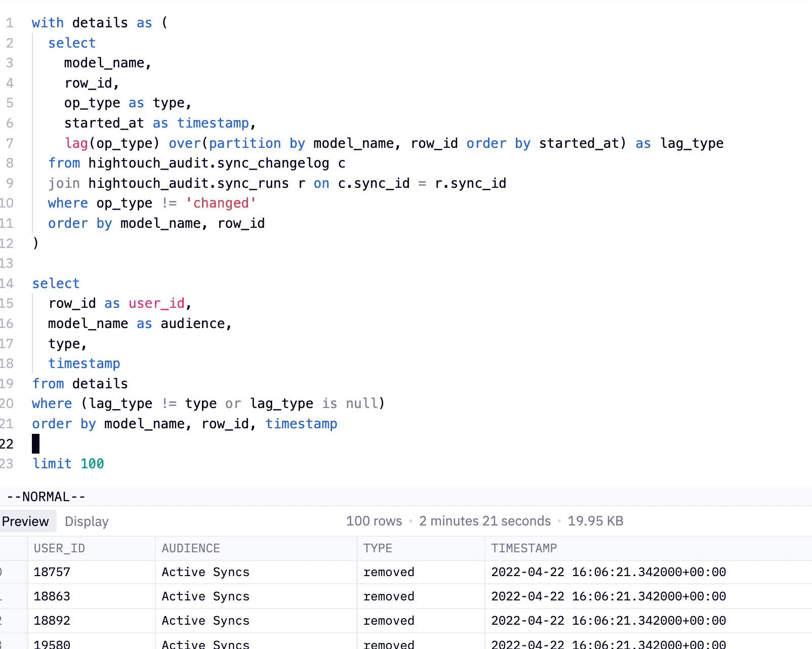Click the timestamp cell of the first row

click(x=608, y=572)
